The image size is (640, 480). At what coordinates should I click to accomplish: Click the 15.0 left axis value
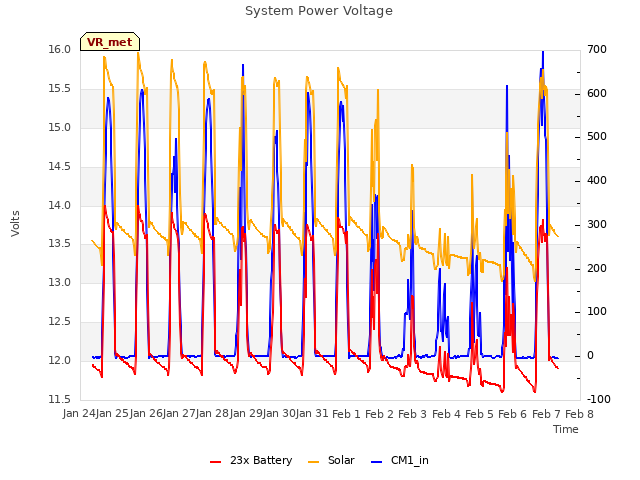pos(60,127)
